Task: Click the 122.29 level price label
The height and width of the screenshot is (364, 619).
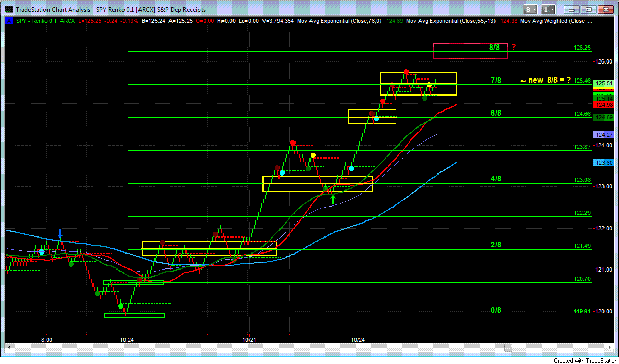Action: 582,213
